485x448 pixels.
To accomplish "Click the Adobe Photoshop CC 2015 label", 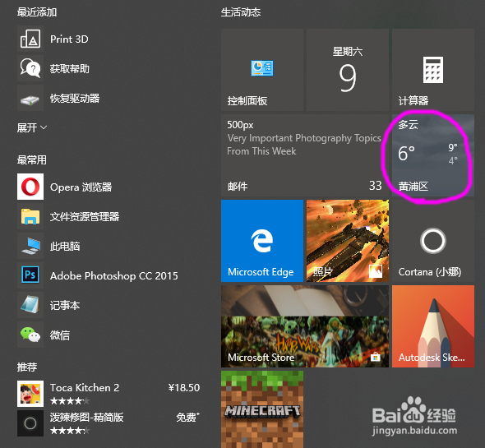I will pos(114,276).
